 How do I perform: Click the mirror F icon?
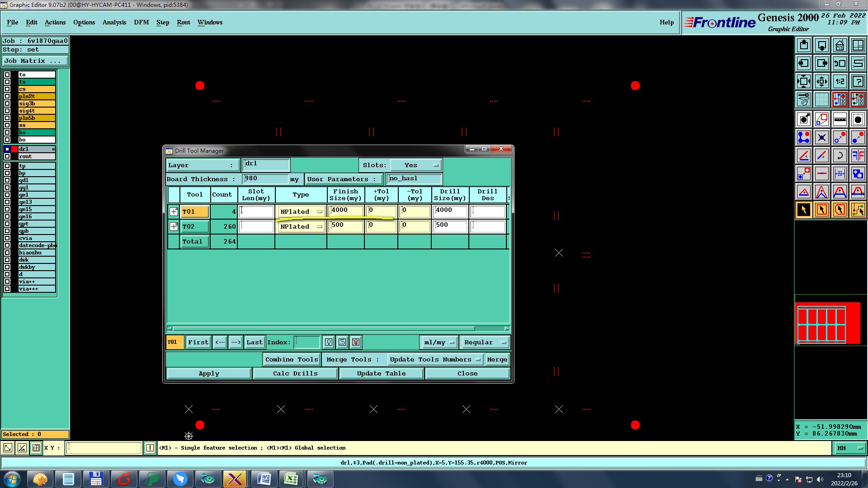pos(858,155)
